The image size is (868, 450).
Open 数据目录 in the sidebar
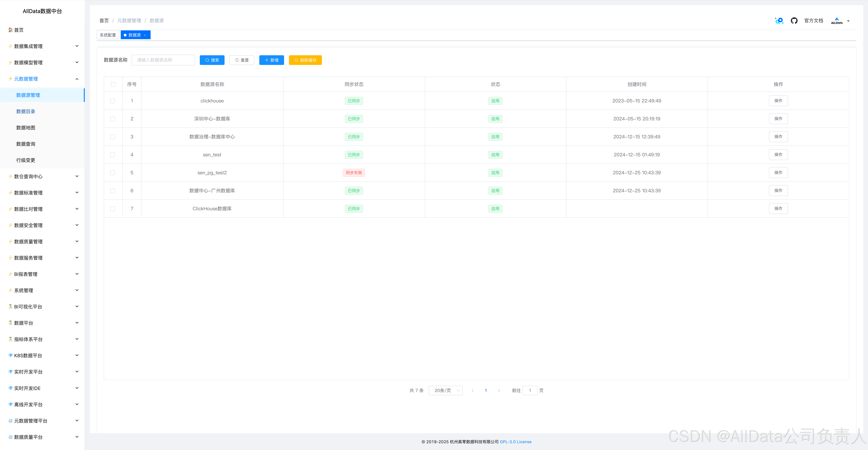pyautogui.click(x=26, y=112)
